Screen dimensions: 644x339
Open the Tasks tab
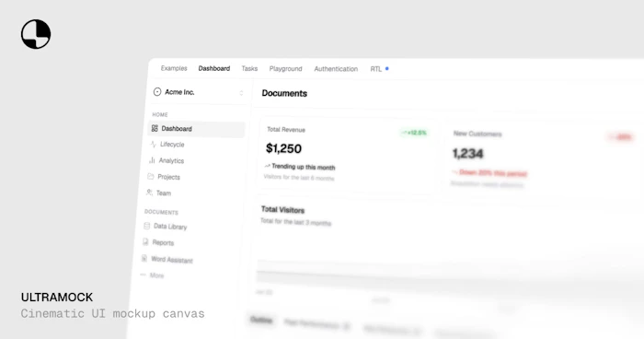(249, 68)
